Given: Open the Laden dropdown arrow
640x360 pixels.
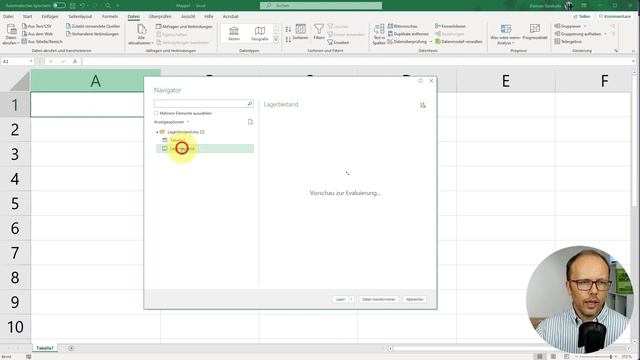Looking at the screenshot, I should 351,299.
